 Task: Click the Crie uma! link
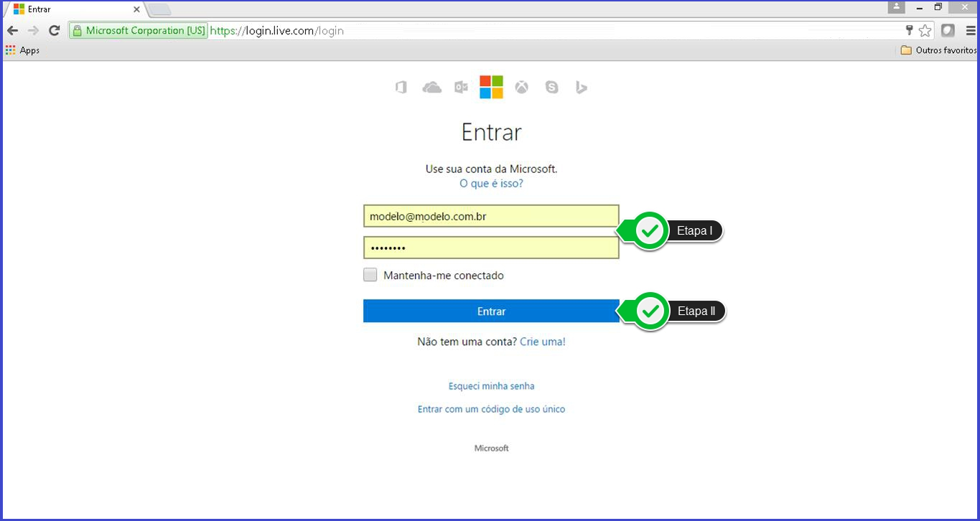click(x=542, y=342)
